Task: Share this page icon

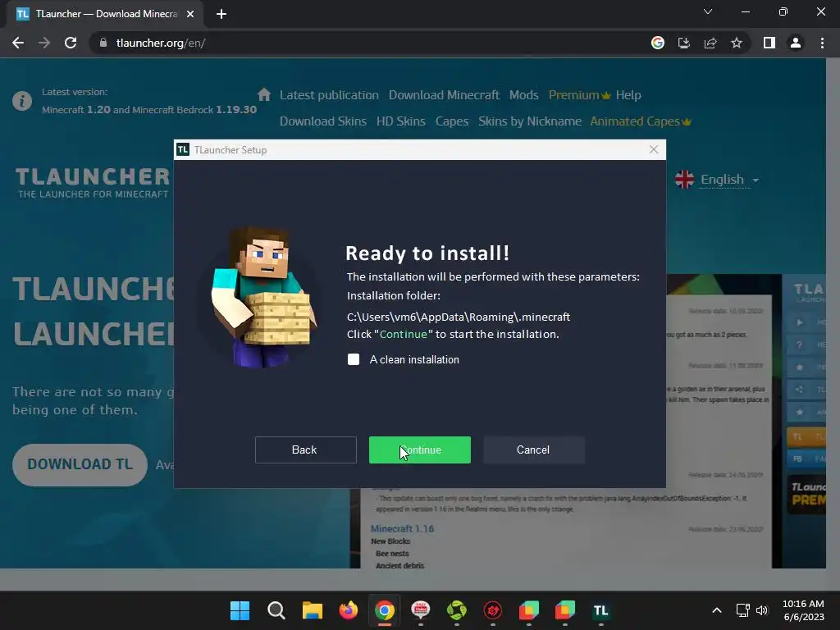Action: 710,43
